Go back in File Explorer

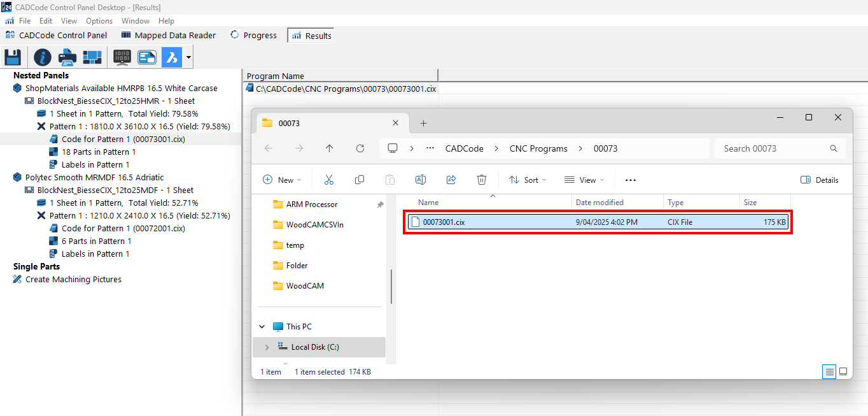(x=269, y=148)
